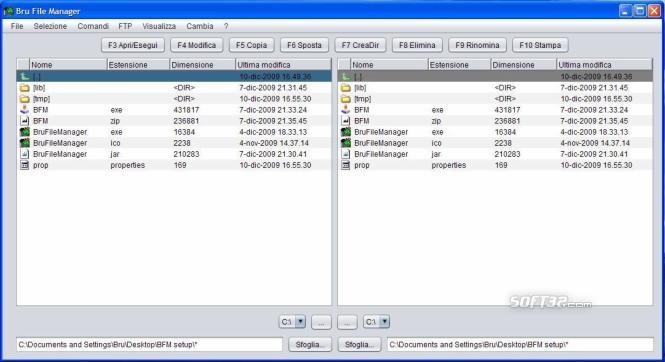Click BFM exe icon in right panel
Viewport: 665px width, 362px height.
click(x=346, y=110)
